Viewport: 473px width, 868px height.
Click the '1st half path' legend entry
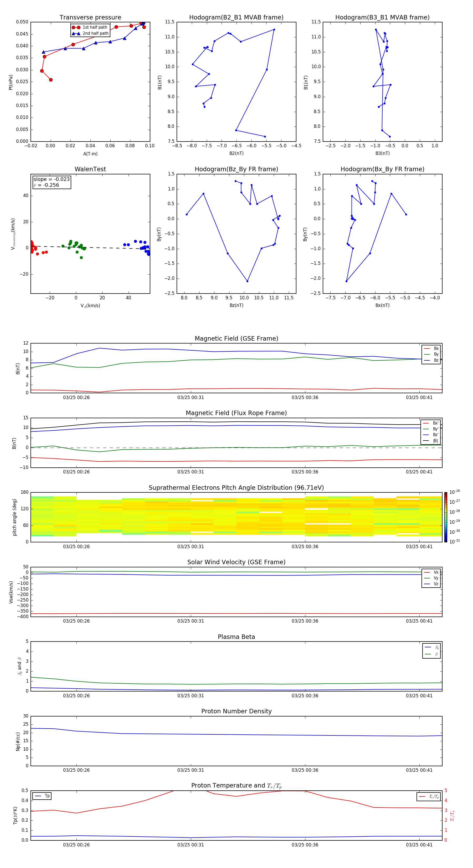pos(90,27)
